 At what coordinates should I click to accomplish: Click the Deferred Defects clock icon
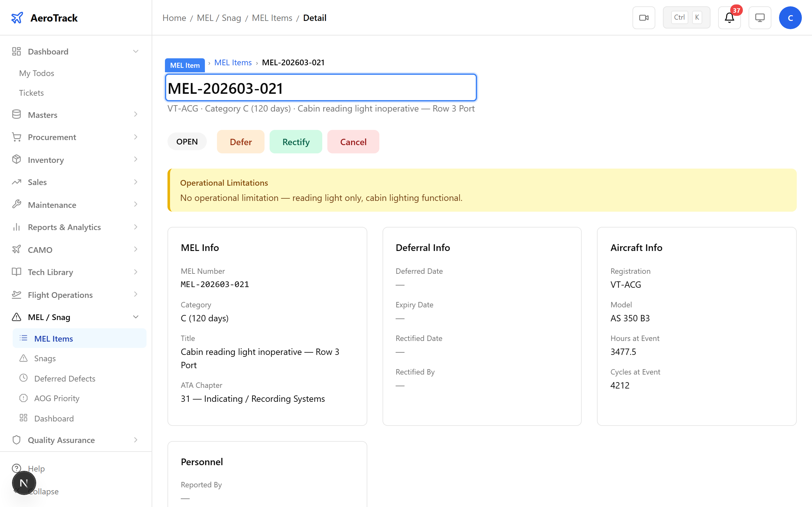pos(23,378)
